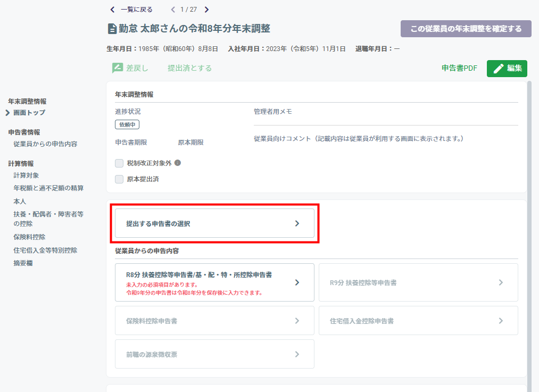This screenshot has width=539, height=392.
Task: Click the pencil icon on 編集 button
Action: 499,69
